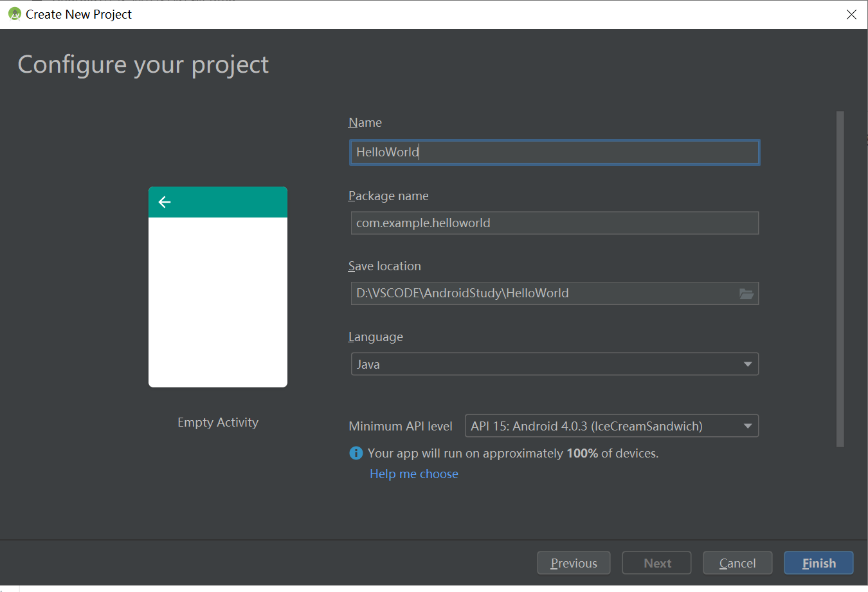The height and width of the screenshot is (592, 868).
Task: Click the Android Studio logo in the title bar
Action: coord(14,14)
